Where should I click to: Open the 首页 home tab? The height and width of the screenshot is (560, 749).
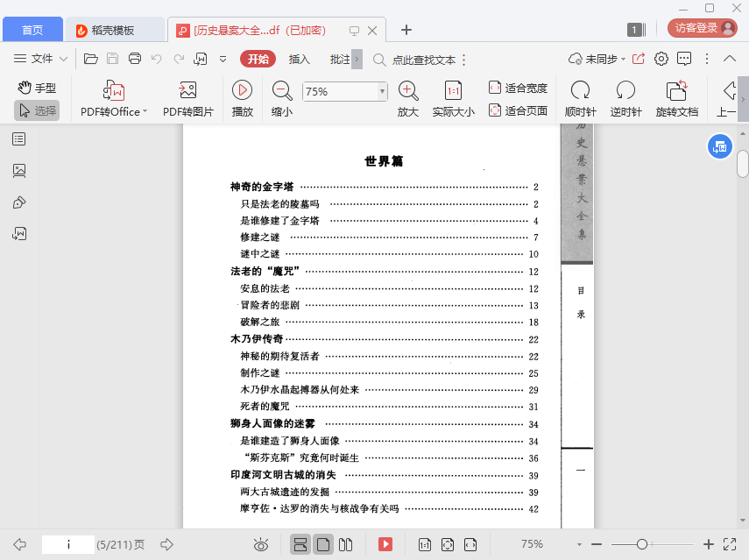32,30
